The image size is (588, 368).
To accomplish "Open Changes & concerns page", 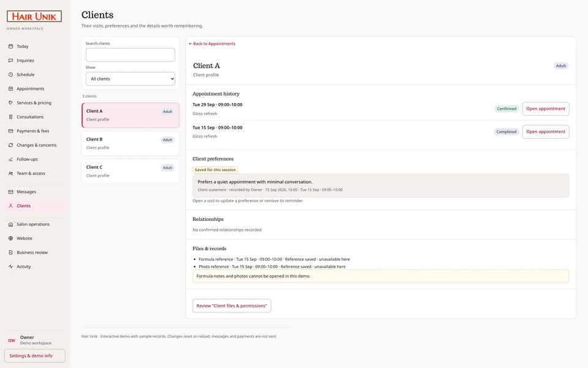I will (x=35, y=145).
